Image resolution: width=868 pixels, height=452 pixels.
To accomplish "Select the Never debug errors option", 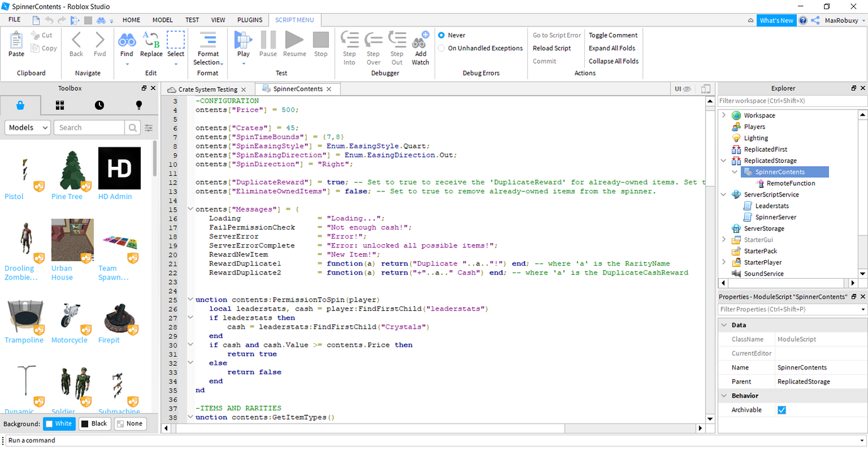I will coord(442,35).
